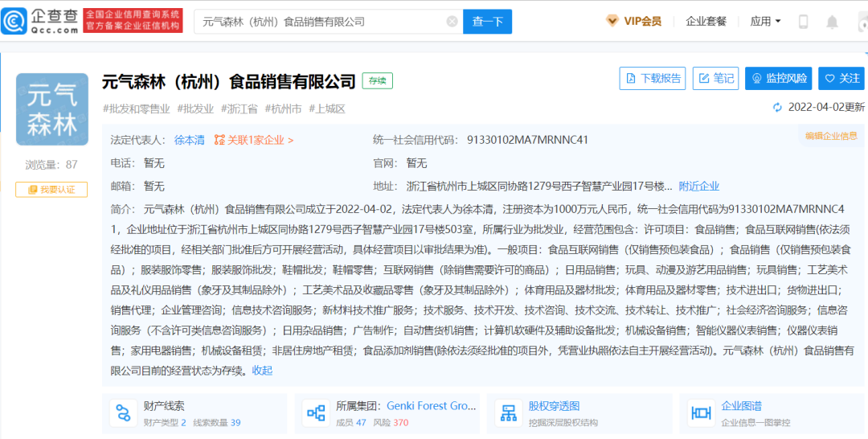Clear the search box with the X icon
Image resolution: width=868 pixels, height=439 pixels.
[x=452, y=22]
